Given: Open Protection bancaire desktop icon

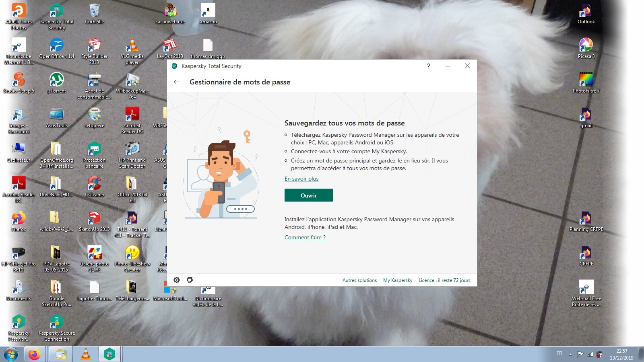Looking at the screenshot, I should [95, 155].
